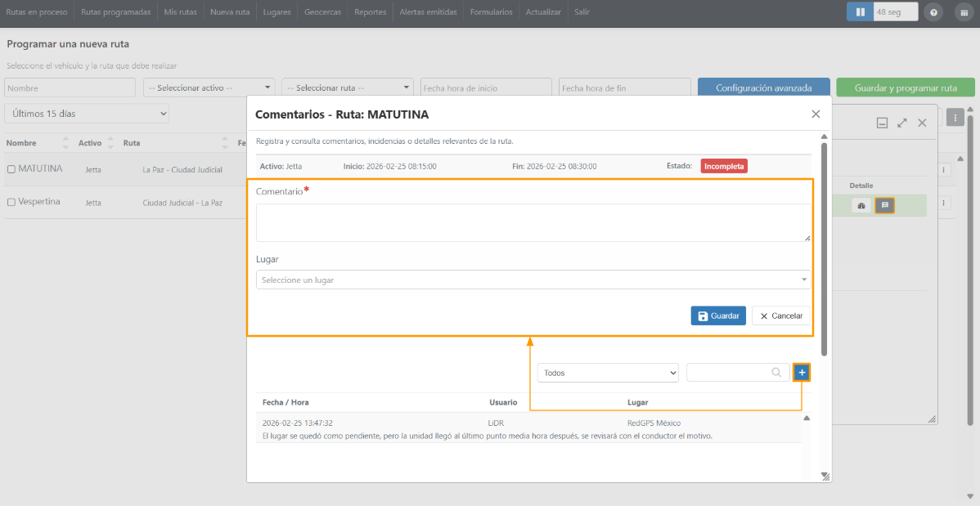Focus the Nombre input field
Screen dimensions: 980x506
70,87
